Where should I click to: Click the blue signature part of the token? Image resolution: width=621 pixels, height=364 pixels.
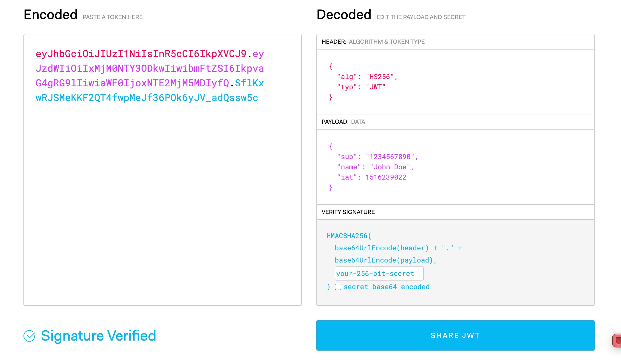(147, 98)
